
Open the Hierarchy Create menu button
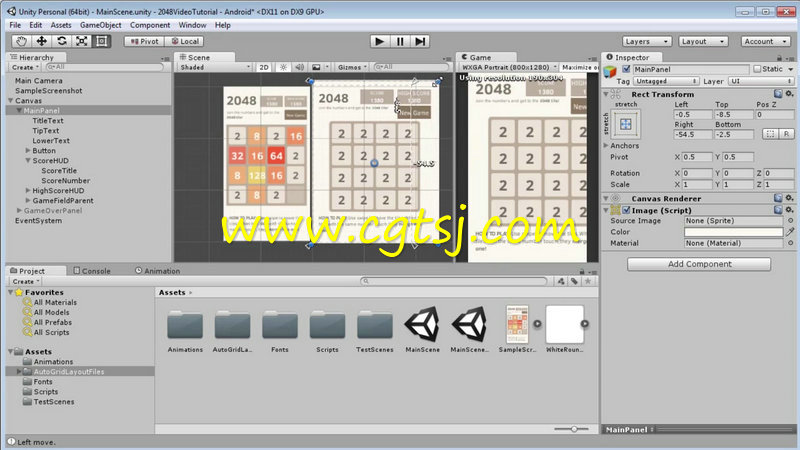24,67
